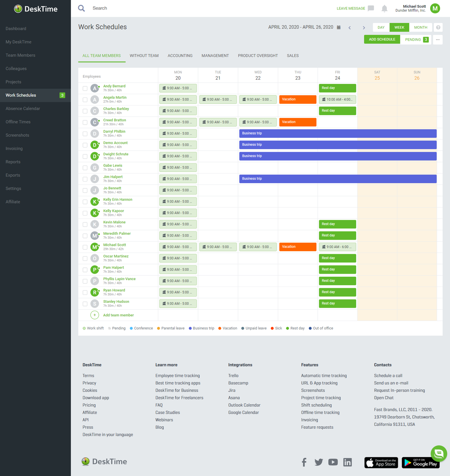
Task: Tick Jim Halpert's checkbox
Action: click(85, 179)
